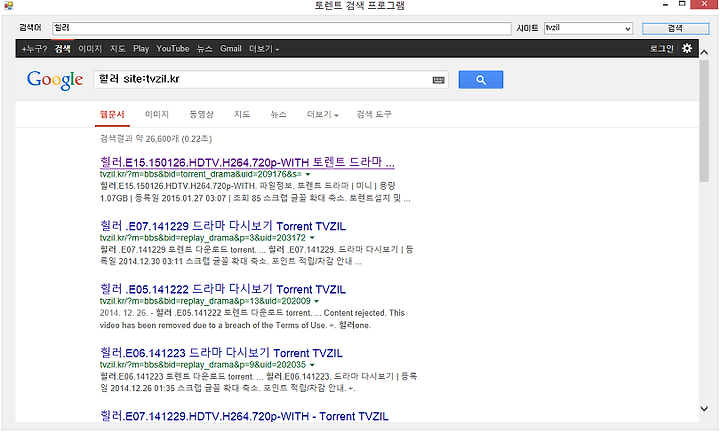Screen dimensions: 720x432
Task: Click URL text with uid=202035
Action: point(202,365)
